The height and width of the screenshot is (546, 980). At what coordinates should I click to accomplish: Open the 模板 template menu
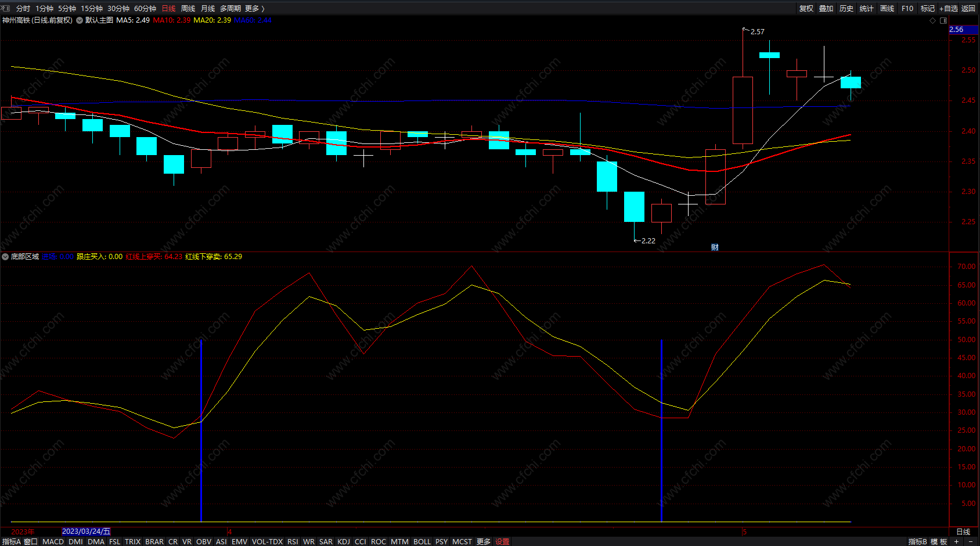coord(939,541)
